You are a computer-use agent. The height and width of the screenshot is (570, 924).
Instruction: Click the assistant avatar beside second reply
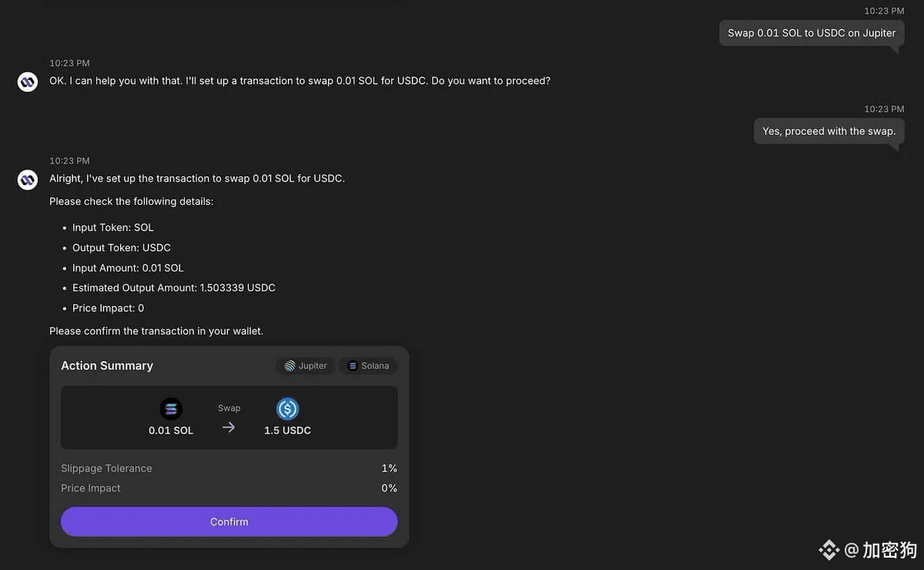28,179
